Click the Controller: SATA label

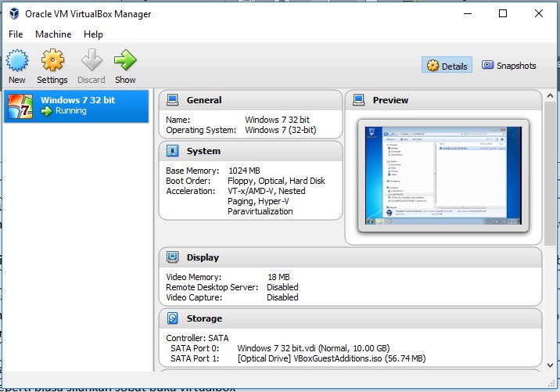point(197,338)
